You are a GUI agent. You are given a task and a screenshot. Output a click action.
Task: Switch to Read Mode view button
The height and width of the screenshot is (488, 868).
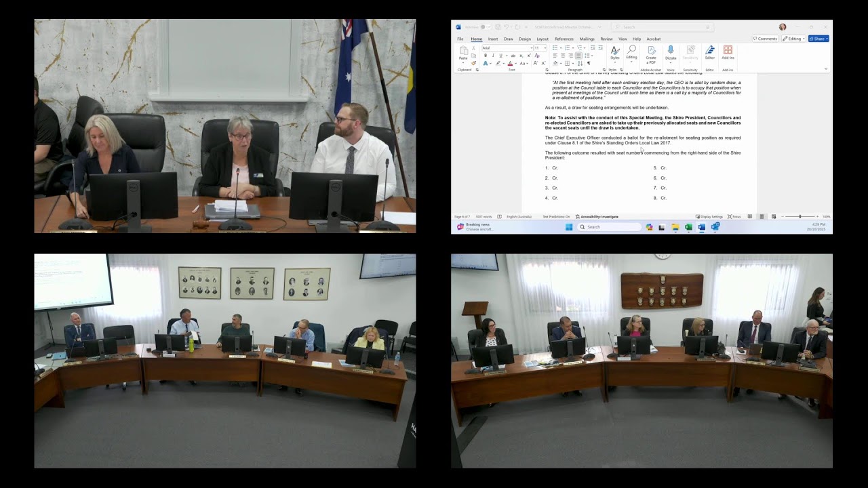(x=750, y=216)
